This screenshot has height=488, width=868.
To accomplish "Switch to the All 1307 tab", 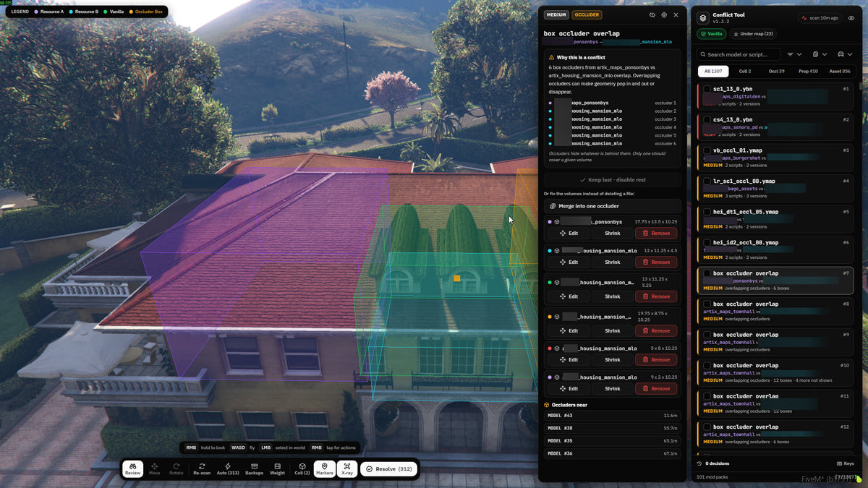I will point(713,72).
